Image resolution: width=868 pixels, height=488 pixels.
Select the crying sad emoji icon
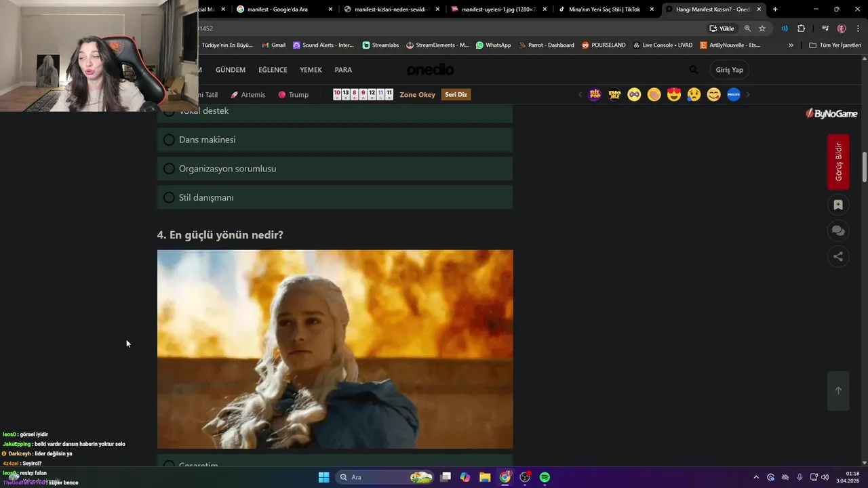(694, 95)
